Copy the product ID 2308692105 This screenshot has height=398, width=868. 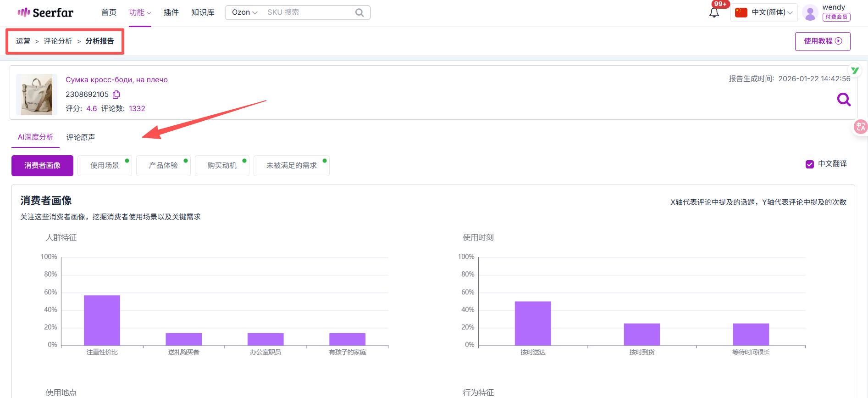(116, 95)
